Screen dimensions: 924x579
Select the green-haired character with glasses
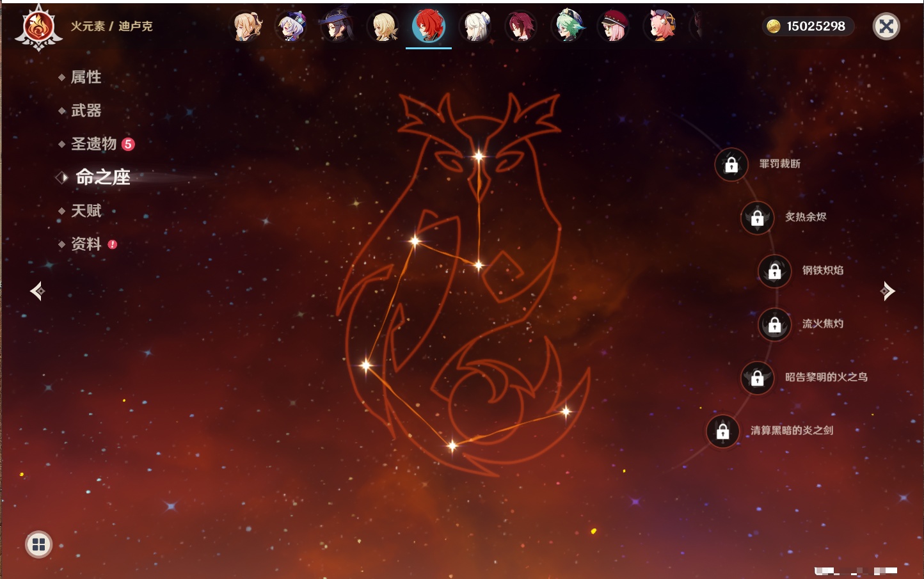[568, 26]
